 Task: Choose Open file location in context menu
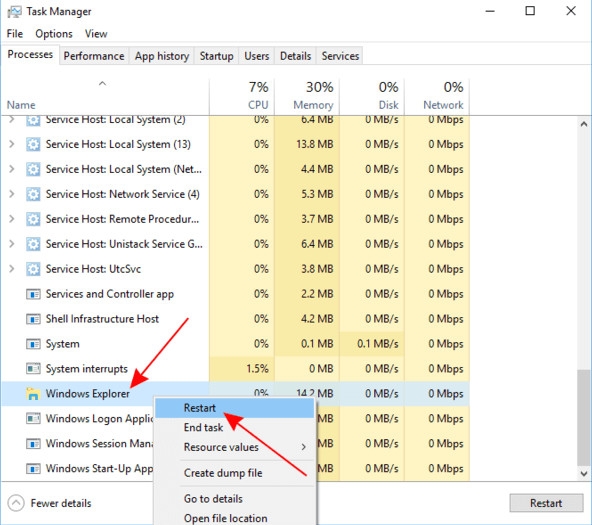coord(234,518)
